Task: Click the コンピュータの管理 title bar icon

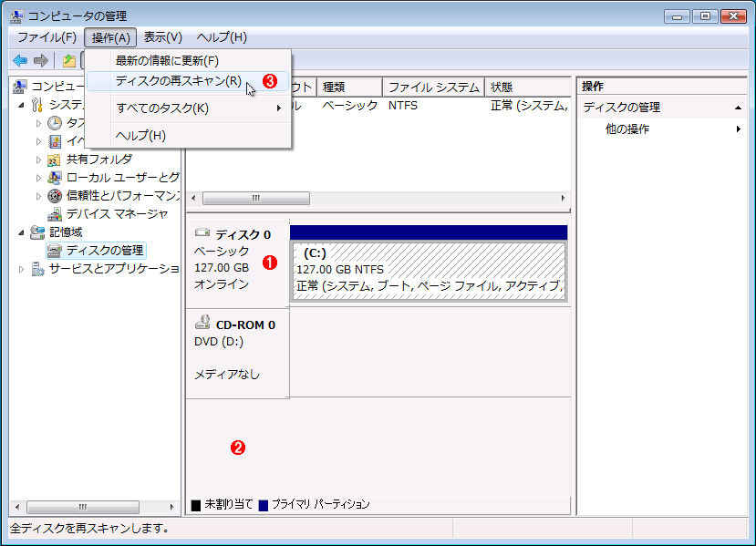Action: tap(17, 15)
